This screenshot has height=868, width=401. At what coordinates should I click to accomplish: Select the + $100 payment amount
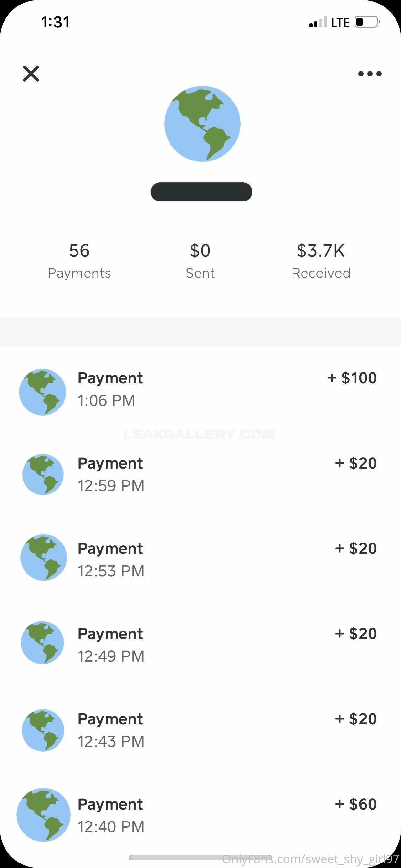352,378
